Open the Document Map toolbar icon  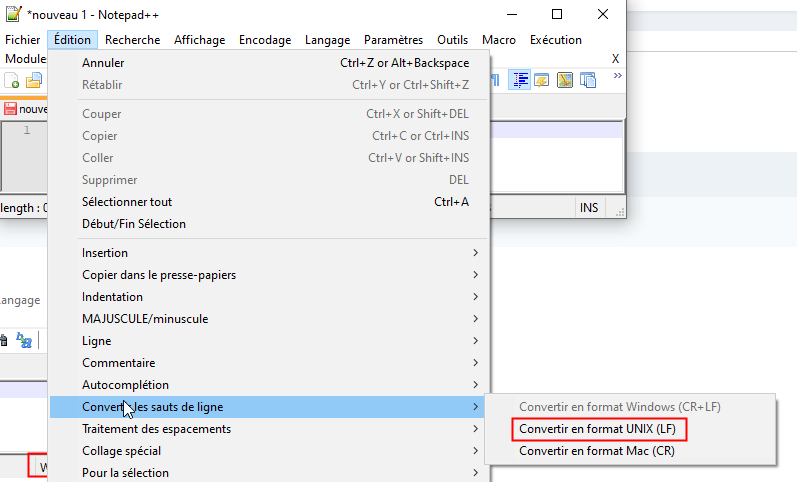pyautogui.click(x=565, y=80)
